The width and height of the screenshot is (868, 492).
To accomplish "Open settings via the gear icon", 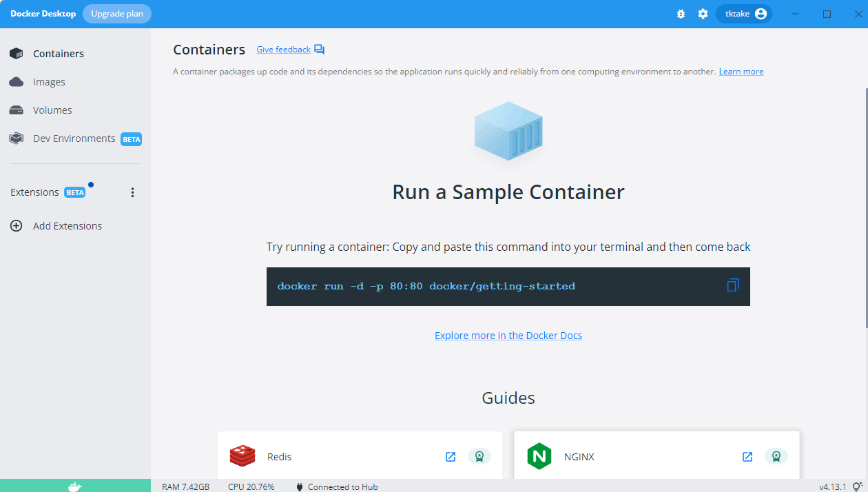I will pos(703,14).
